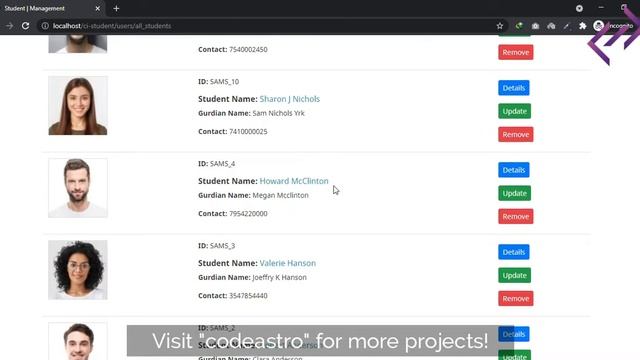Select guardian name Joeffry K Hanson
The image size is (640, 360).
click(280, 277)
